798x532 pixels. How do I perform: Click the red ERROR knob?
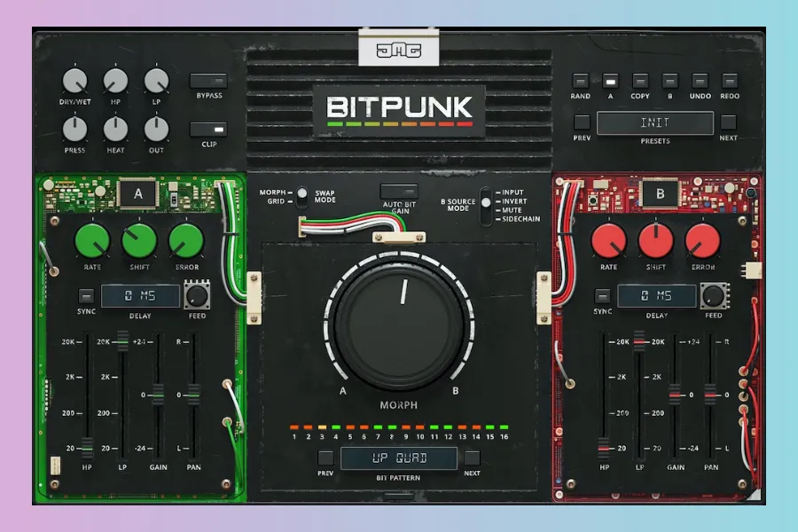click(x=702, y=240)
